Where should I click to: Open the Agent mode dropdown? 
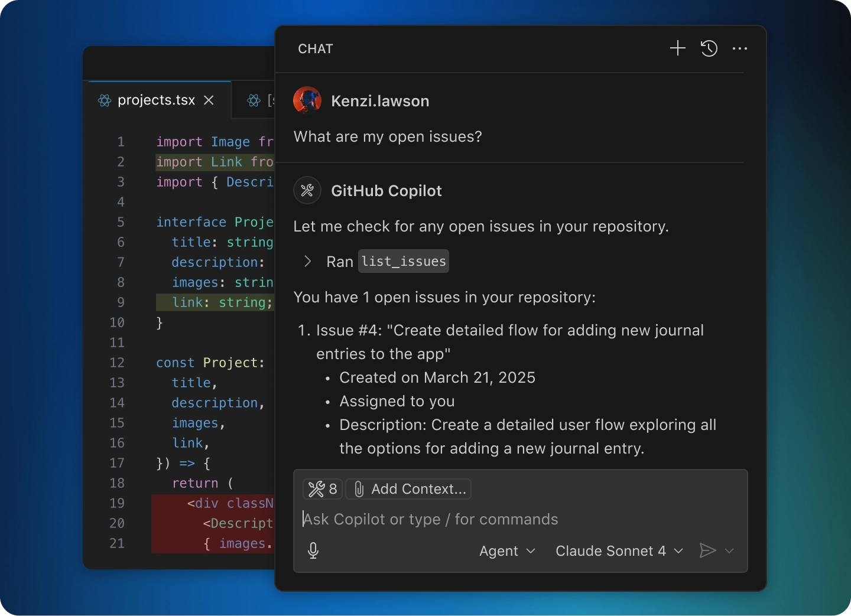point(506,551)
